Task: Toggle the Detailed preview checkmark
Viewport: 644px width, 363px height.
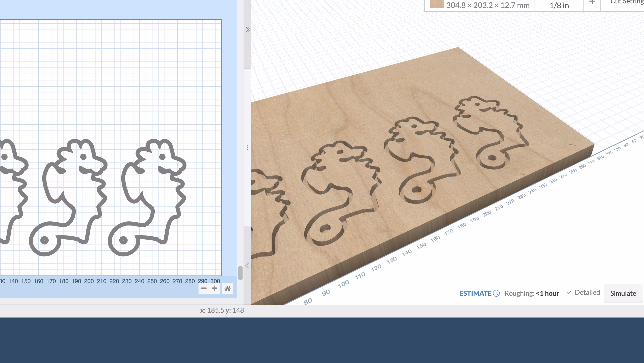Action: 569,292
